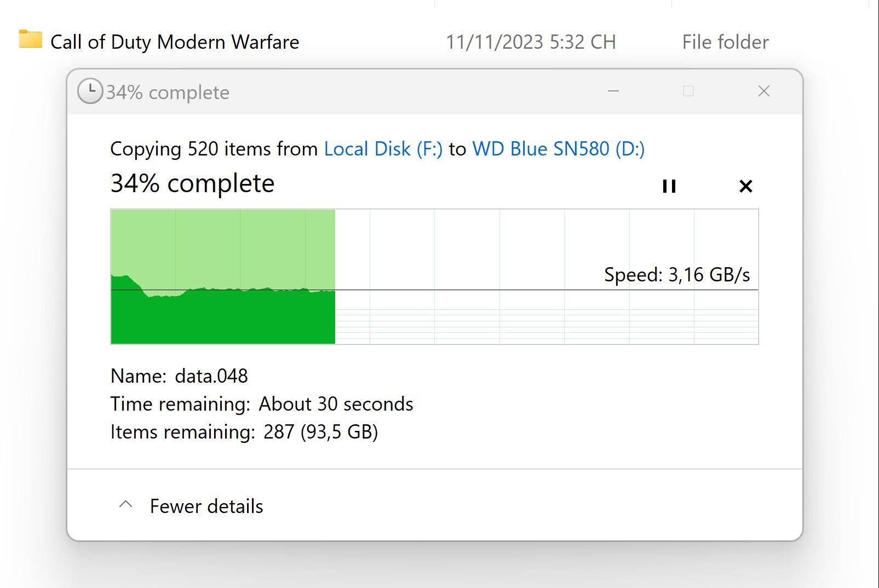Open the Call of Duty folder icon
879x588 pixels.
pyautogui.click(x=30, y=39)
